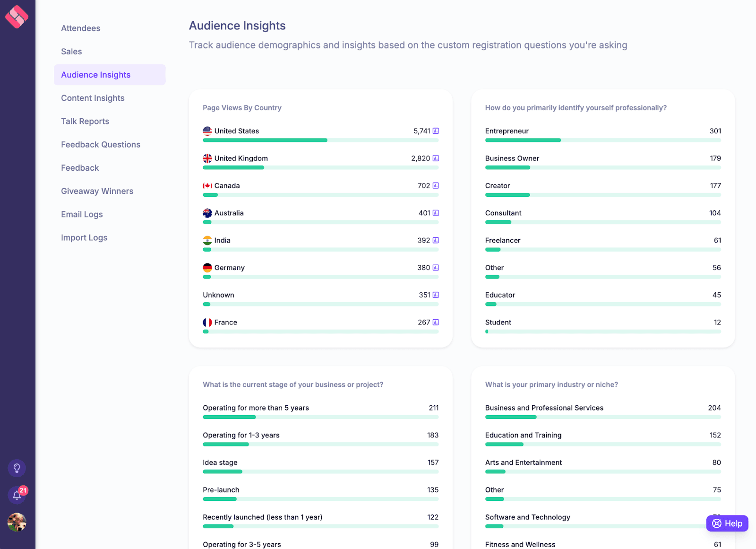
Task: Click the Germany flag icon
Action: click(x=207, y=268)
